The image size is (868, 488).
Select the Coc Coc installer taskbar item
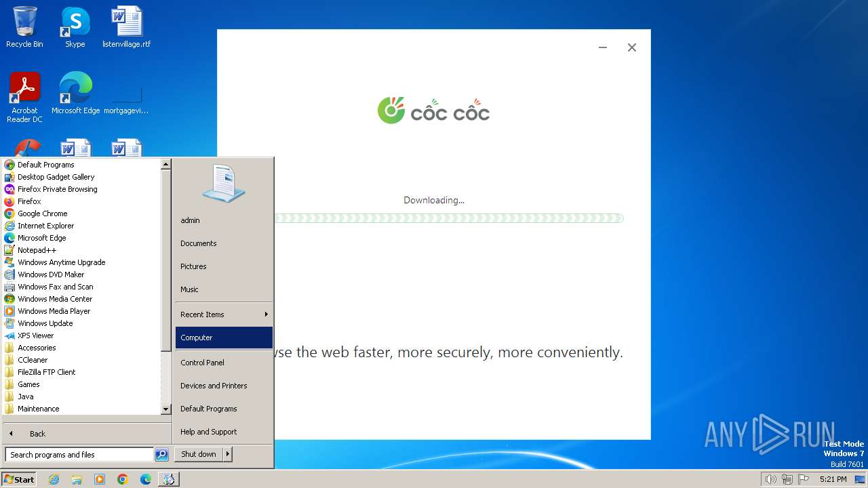click(x=168, y=479)
